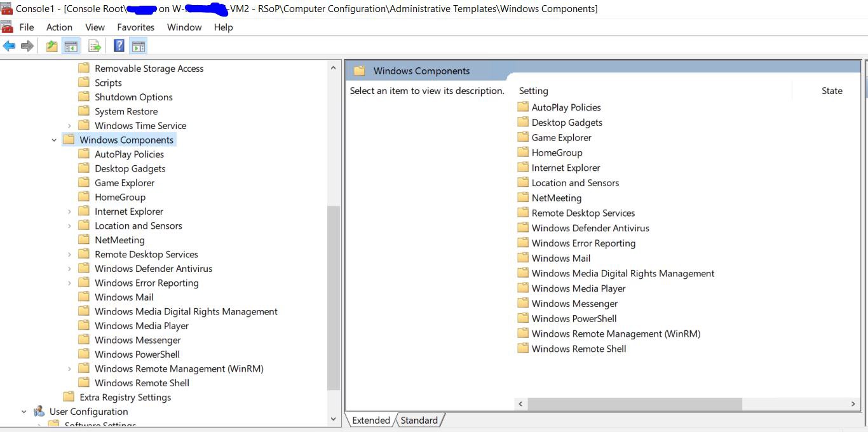The image size is (868, 432).
Task: Click the MMC console icon beside File
Action: point(7,27)
